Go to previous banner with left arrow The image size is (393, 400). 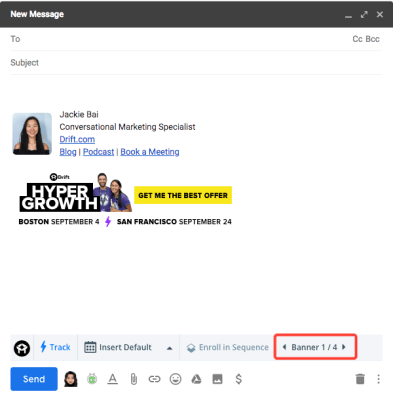tap(284, 347)
